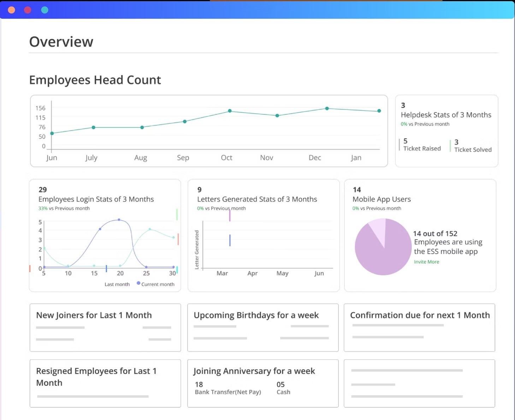
Task: Click the orange window control dot
Action: tap(11, 10)
